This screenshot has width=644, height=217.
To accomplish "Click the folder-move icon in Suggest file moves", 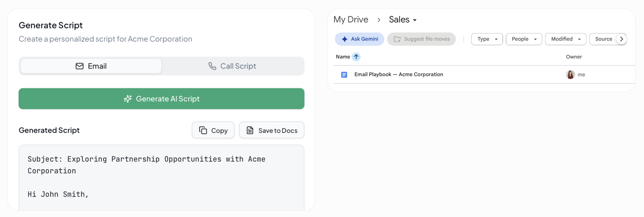I will tap(397, 39).
